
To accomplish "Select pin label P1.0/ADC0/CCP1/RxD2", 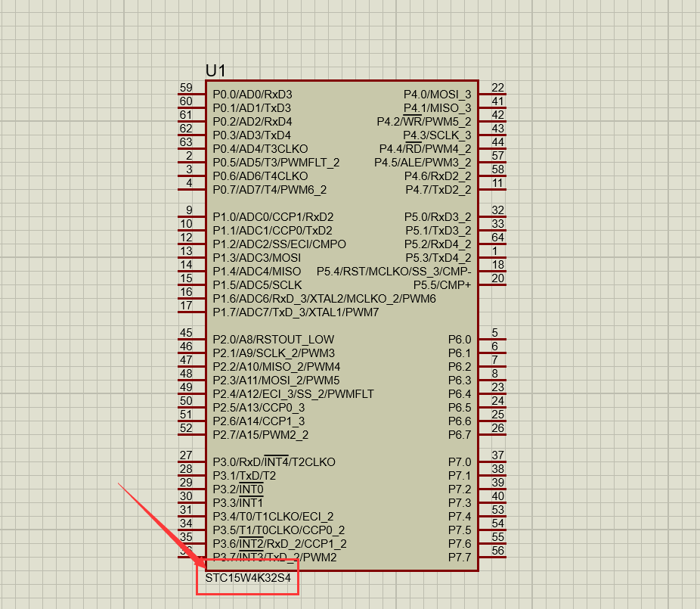I will click(x=273, y=217).
